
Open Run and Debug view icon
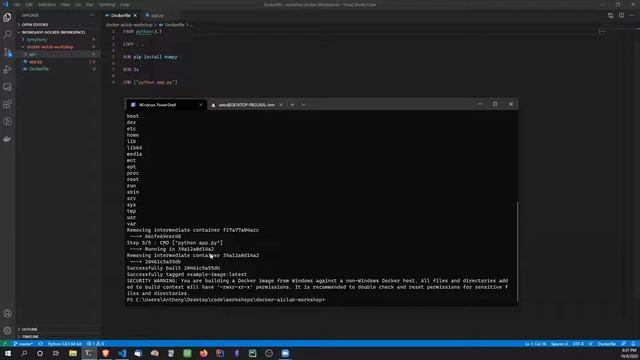click(x=7, y=70)
